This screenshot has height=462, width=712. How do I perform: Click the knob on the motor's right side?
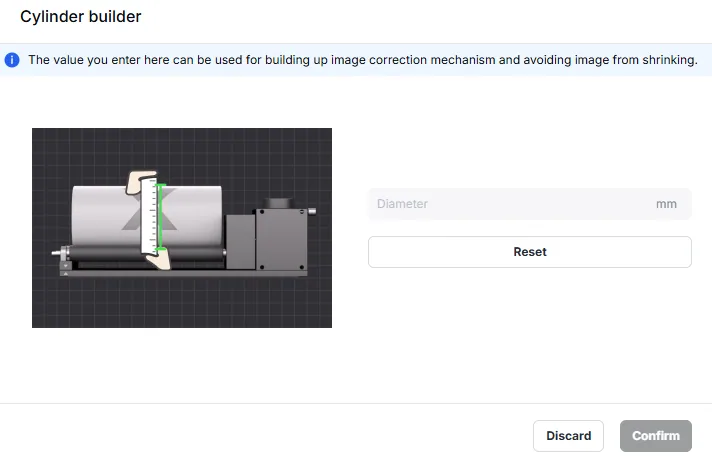[312, 211]
